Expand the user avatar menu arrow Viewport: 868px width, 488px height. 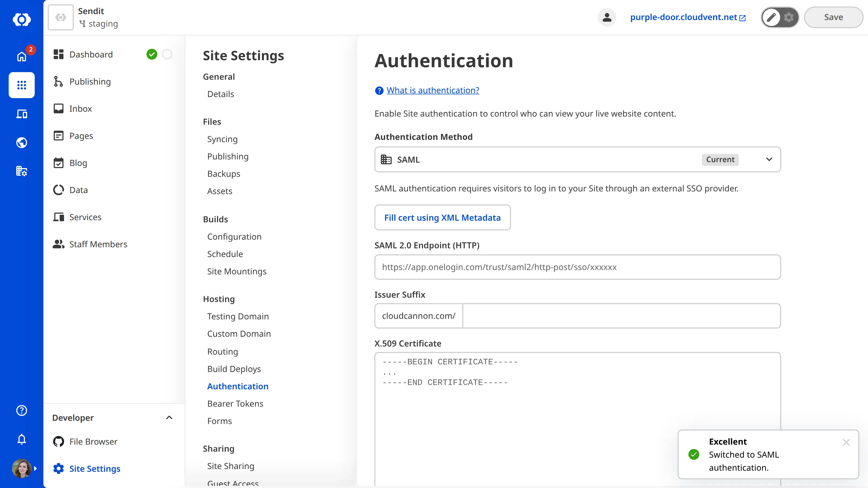36,468
